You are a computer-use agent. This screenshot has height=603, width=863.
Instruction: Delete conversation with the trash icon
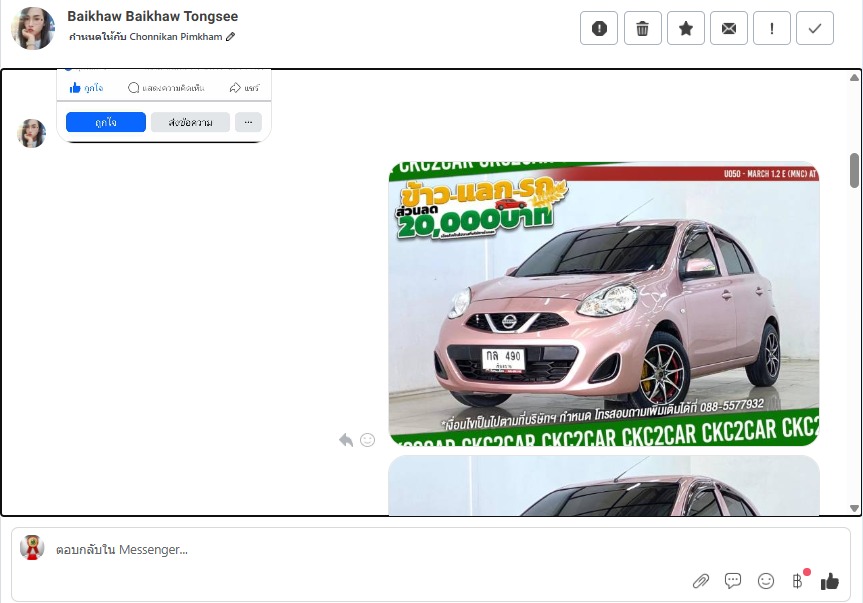click(642, 29)
